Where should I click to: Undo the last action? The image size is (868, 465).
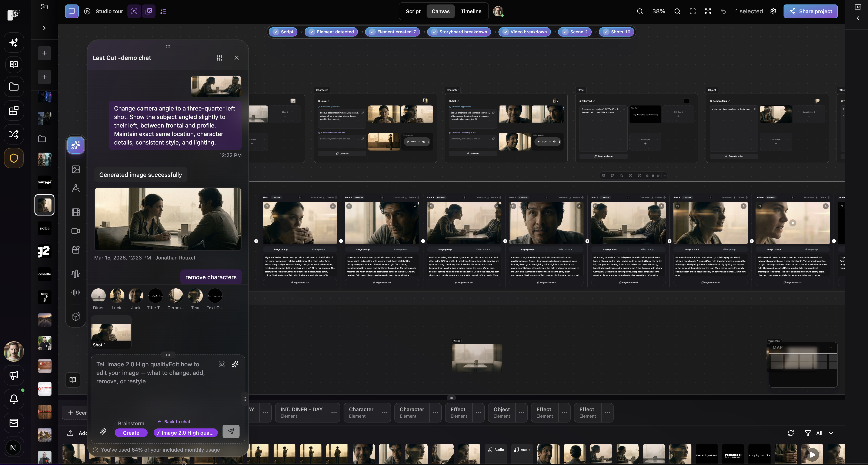723,11
